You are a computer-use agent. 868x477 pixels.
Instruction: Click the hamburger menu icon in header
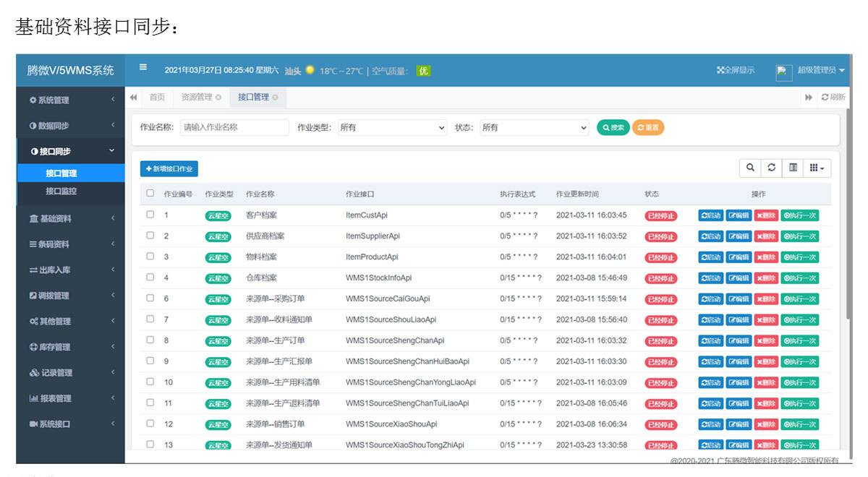143,67
